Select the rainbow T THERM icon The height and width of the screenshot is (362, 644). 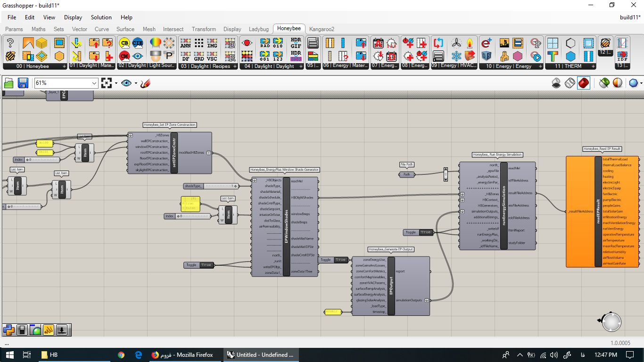[553, 56]
